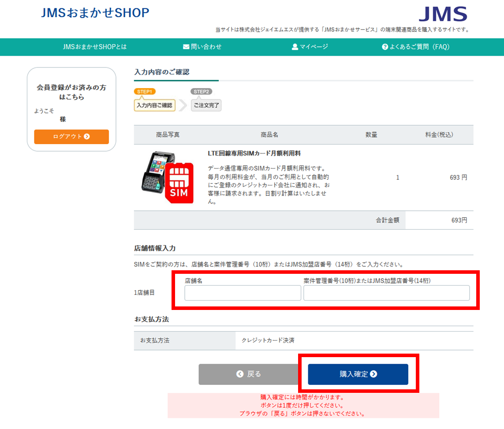Click the person icon beside マイページ
Image resolution: width=504 pixels, height=429 pixels.
[x=295, y=47]
